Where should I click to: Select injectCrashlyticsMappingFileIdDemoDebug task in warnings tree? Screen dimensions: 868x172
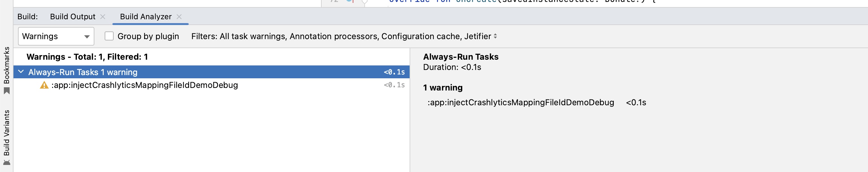144,85
